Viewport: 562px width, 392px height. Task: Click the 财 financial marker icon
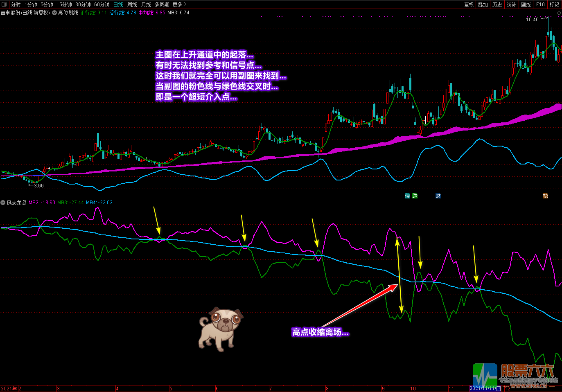(x=438, y=196)
